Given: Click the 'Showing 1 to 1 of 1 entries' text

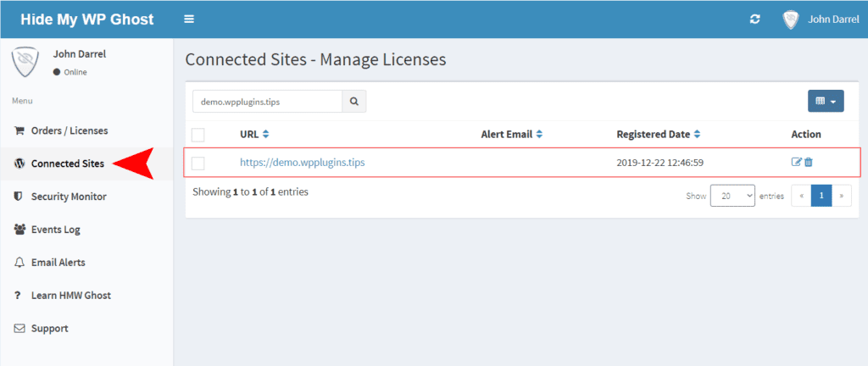Looking at the screenshot, I should 250,192.
